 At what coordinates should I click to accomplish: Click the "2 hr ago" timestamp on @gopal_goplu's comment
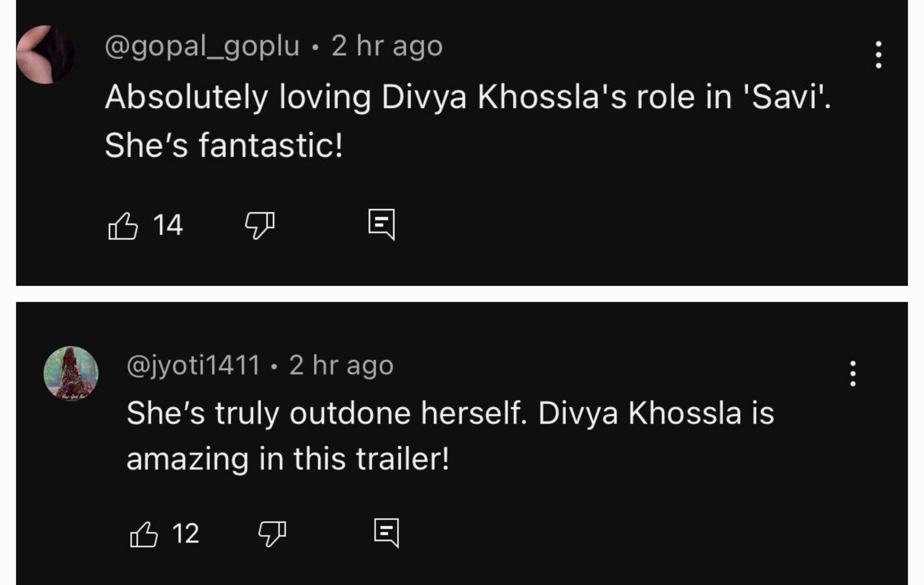[387, 47]
